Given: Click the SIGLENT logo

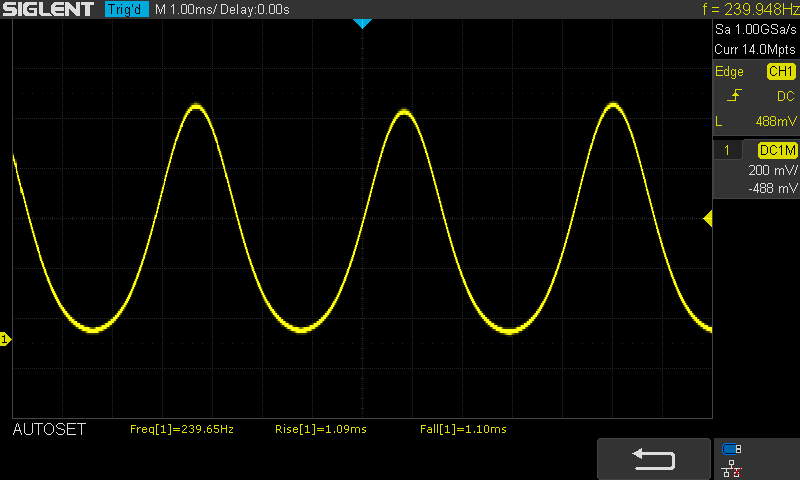Looking at the screenshot, I should [48, 9].
